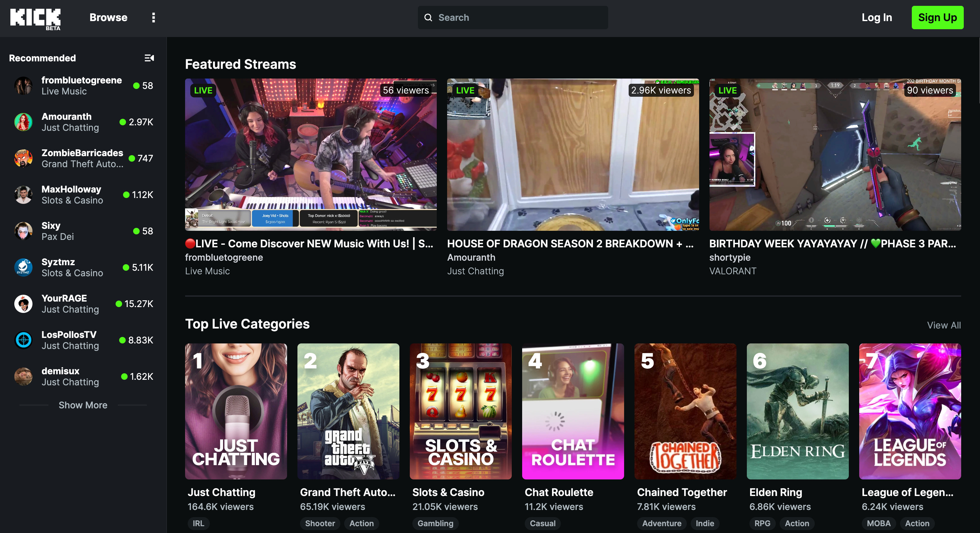
Task: Collapse the Recommended sidebar
Action: tap(149, 58)
